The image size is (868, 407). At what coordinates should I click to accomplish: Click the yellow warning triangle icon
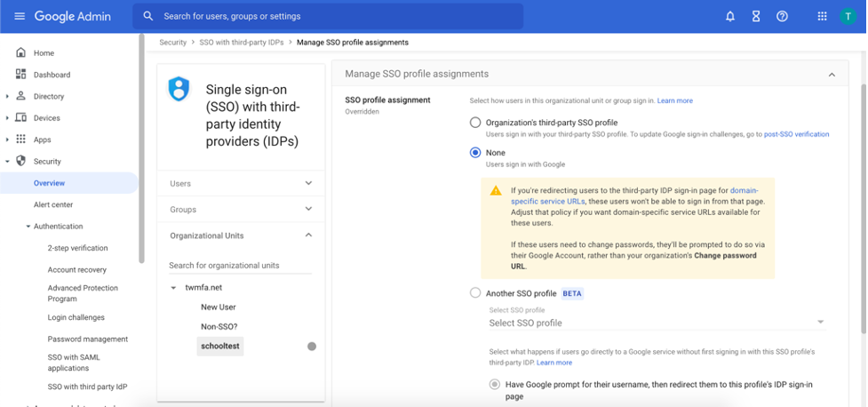click(x=496, y=190)
